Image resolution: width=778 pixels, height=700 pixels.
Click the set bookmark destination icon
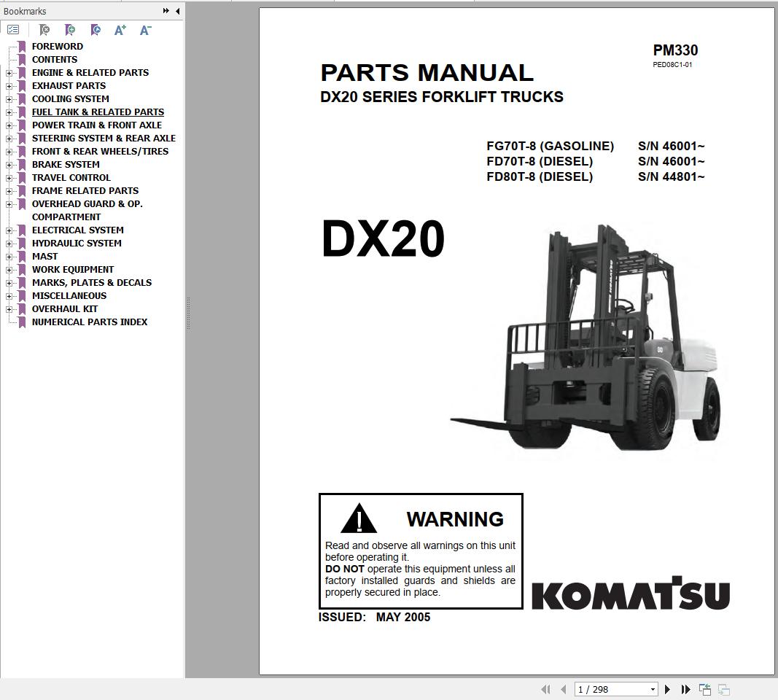click(96, 30)
